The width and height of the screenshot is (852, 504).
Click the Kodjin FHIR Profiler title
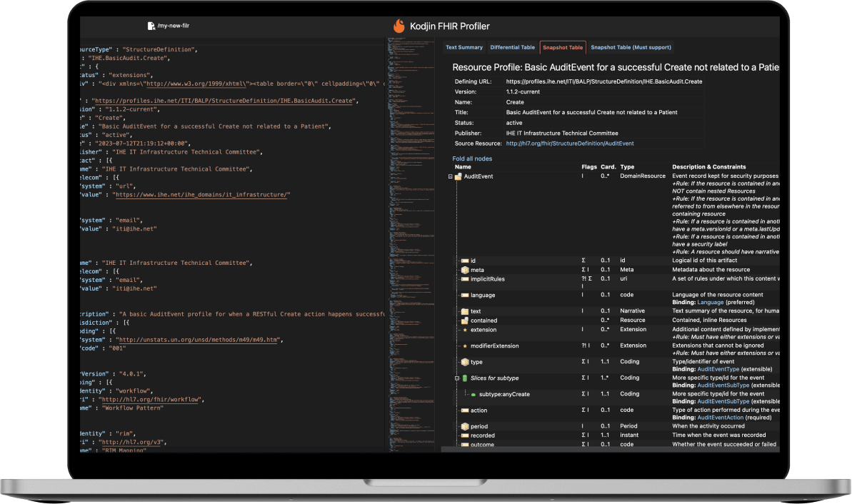(x=449, y=26)
